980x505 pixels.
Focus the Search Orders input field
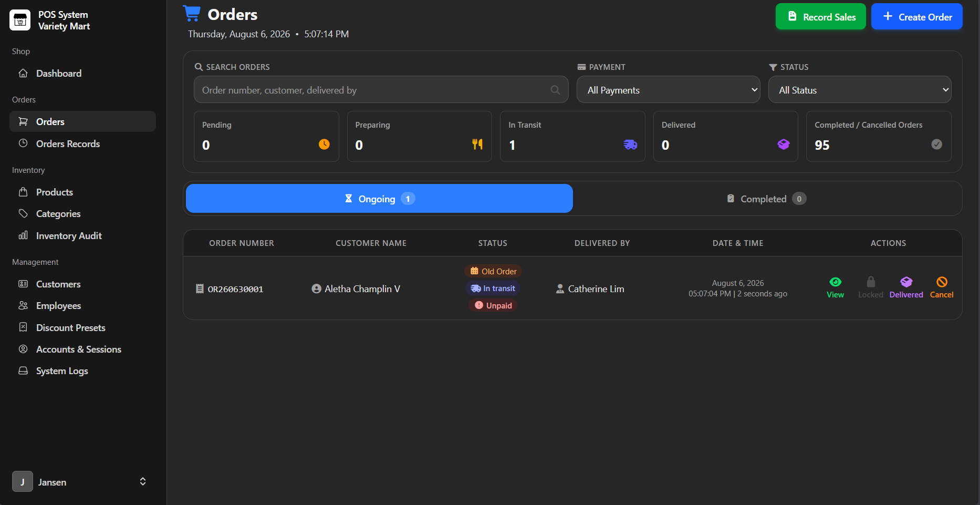point(381,89)
